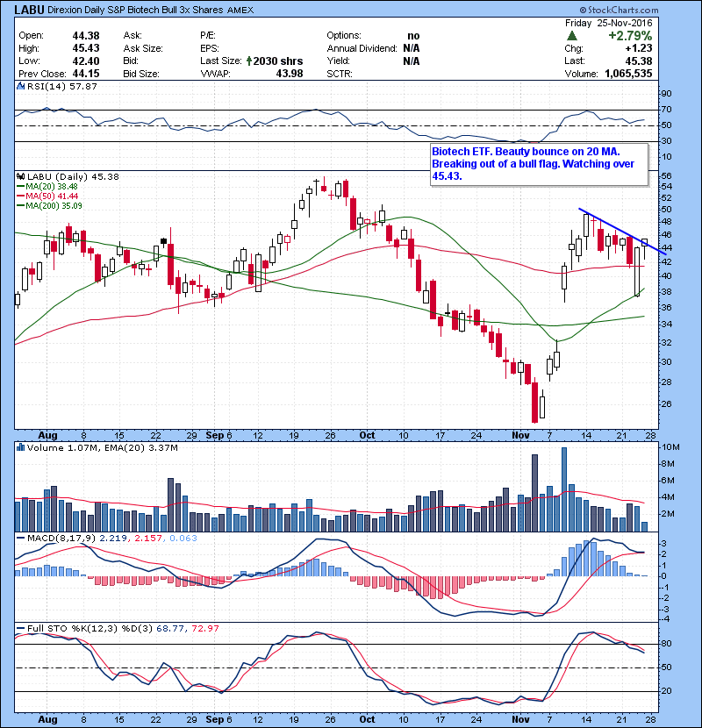This screenshot has height=728, width=702.
Task: Click the Friday 25-Nov-2016 date
Action: pos(609,23)
